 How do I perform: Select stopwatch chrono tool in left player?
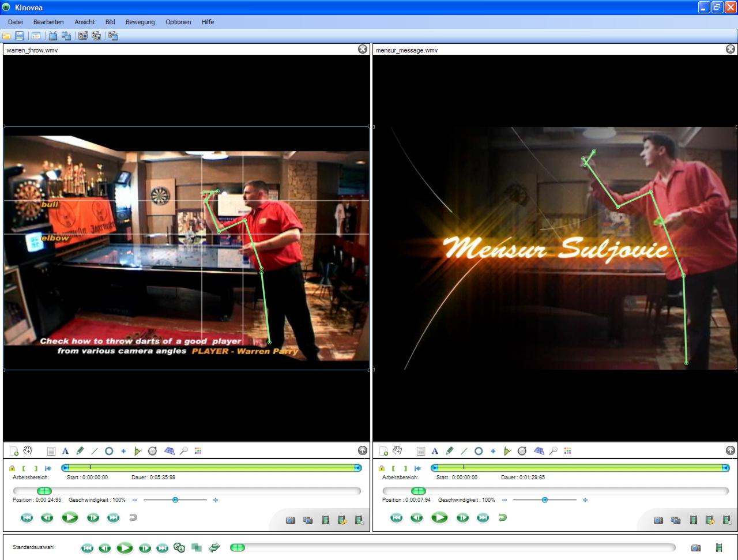(x=152, y=451)
